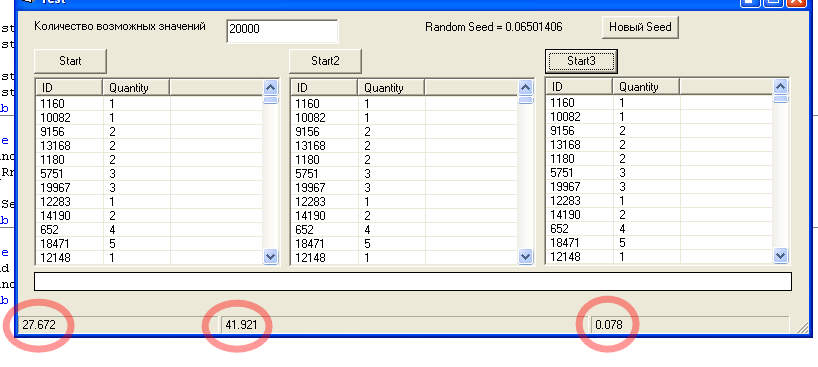Select row 9156 in first list
The width and height of the screenshot is (818, 367).
[x=149, y=132]
